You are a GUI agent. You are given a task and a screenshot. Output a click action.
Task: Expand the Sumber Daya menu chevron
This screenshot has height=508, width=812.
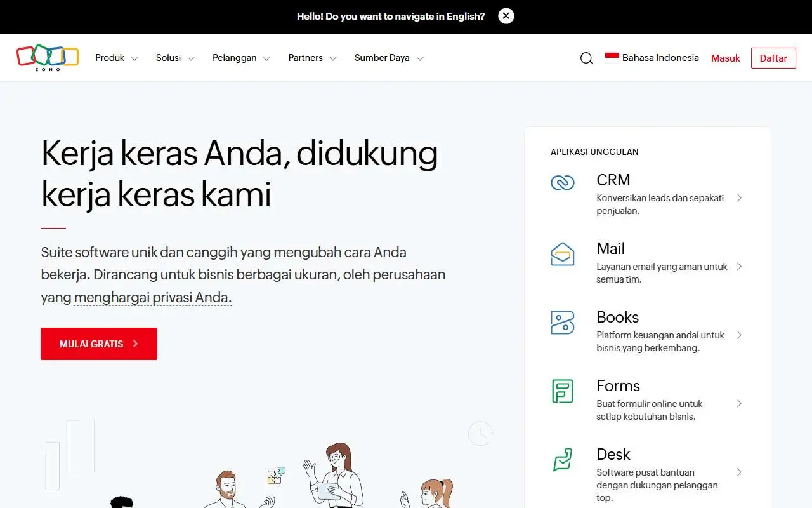[419, 58]
